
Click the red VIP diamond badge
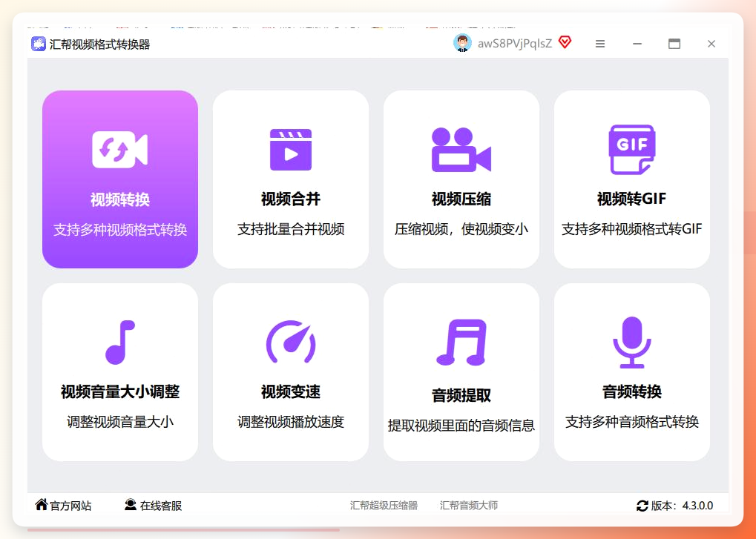pyautogui.click(x=565, y=42)
